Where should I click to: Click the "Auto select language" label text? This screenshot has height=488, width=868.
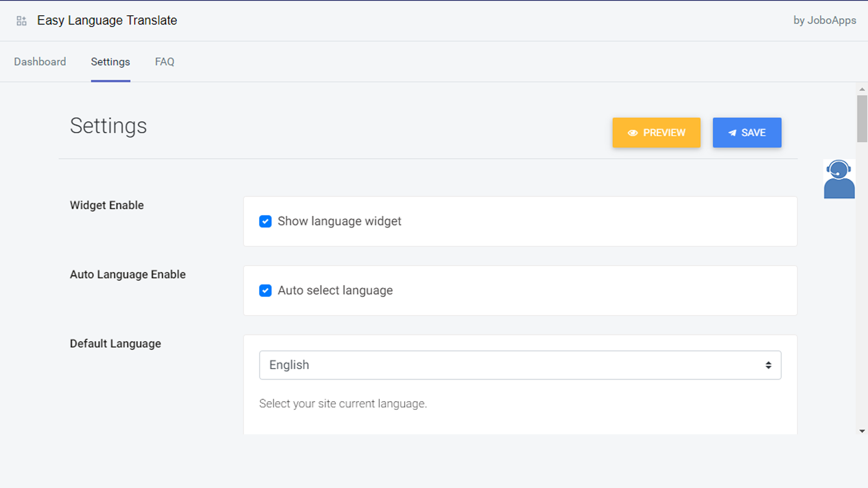click(x=335, y=291)
